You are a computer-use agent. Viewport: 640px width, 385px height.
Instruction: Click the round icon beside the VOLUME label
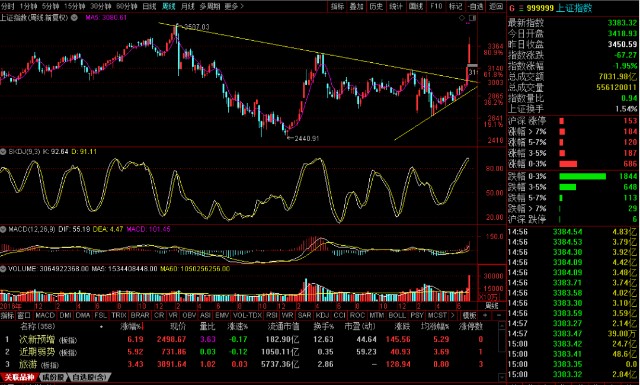pos(4,269)
